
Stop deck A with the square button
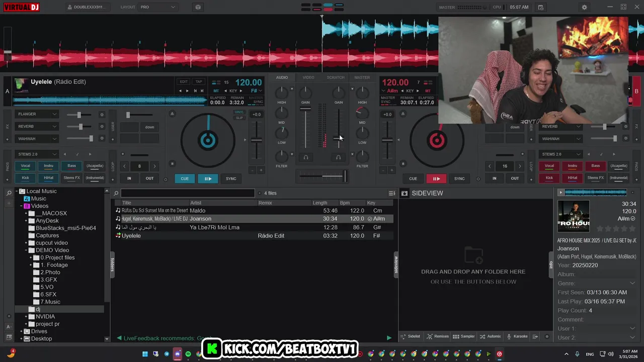(172, 163)
